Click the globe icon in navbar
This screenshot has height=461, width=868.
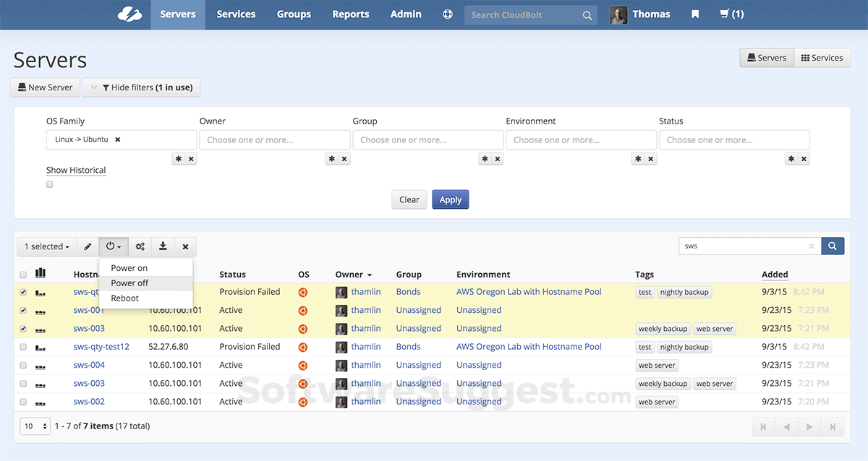pyautogui.click(x=448, y=14)
